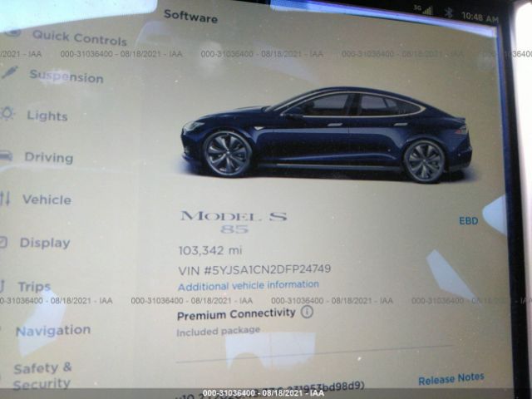
Task: Select the Software heading tab
Action: [x=190, y=17]
